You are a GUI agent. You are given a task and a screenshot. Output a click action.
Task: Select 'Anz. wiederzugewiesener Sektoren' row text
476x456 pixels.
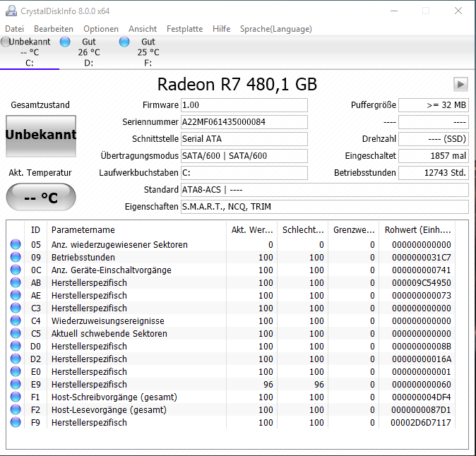tap(119, 244)
